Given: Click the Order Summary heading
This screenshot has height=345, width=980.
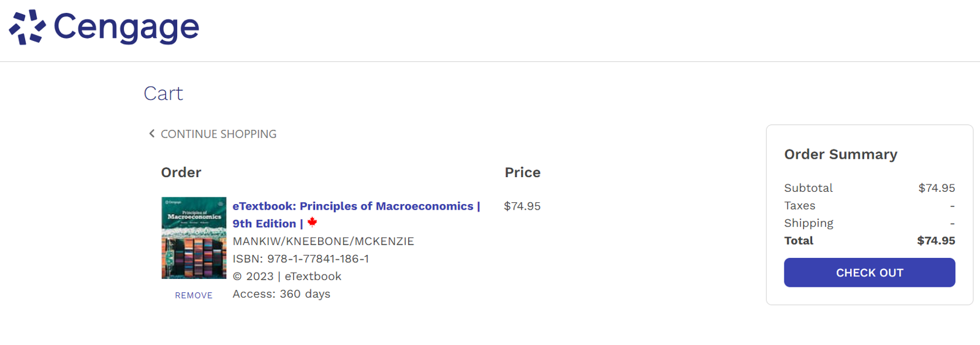Looking at the screenshot, I should point(840,154).
